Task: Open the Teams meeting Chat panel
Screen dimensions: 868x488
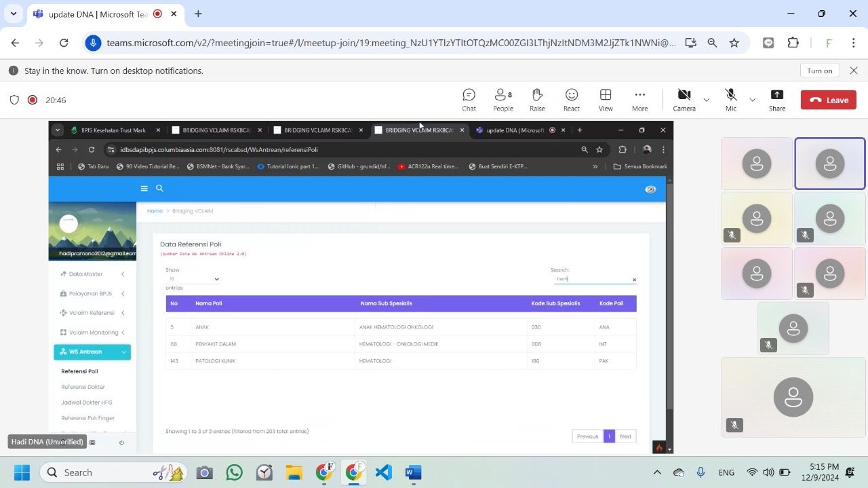Action: [x=469, y=100]
